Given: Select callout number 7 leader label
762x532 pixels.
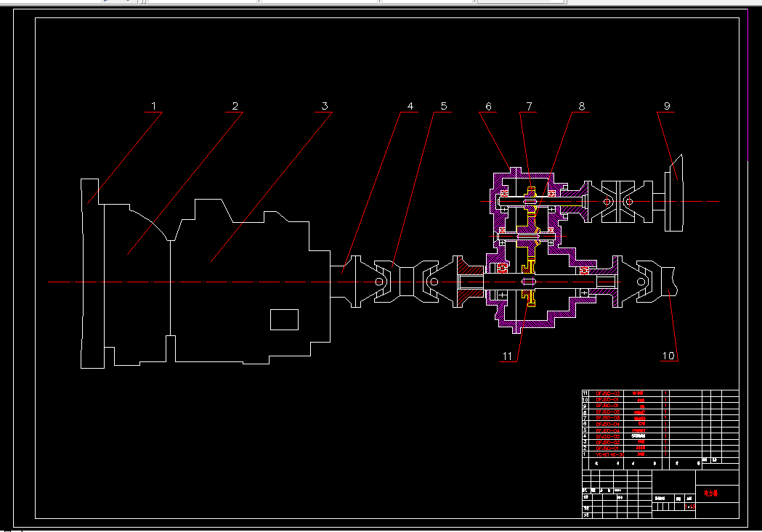Looking at the screenshot, I should click(x=530, y=106).
